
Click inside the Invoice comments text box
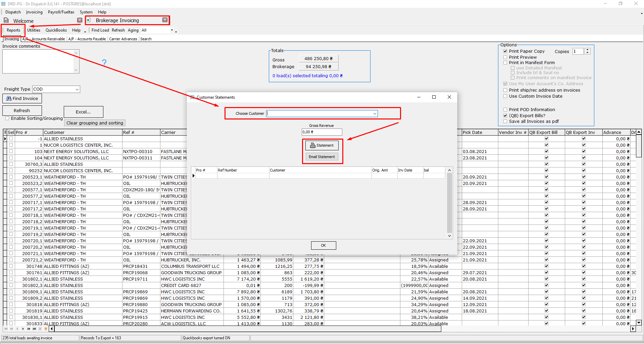[x=39, y=61]
